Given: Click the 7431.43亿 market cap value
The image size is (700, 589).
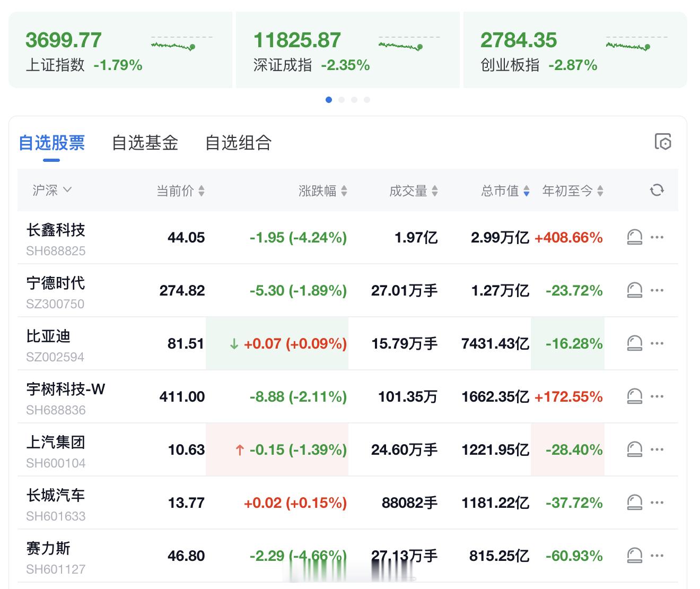Looking at the screenshot, I should [495, 343].
